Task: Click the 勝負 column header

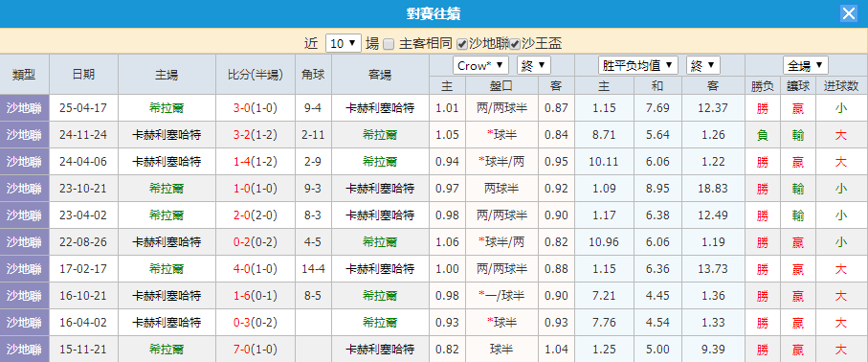Action: pos(763,86)
